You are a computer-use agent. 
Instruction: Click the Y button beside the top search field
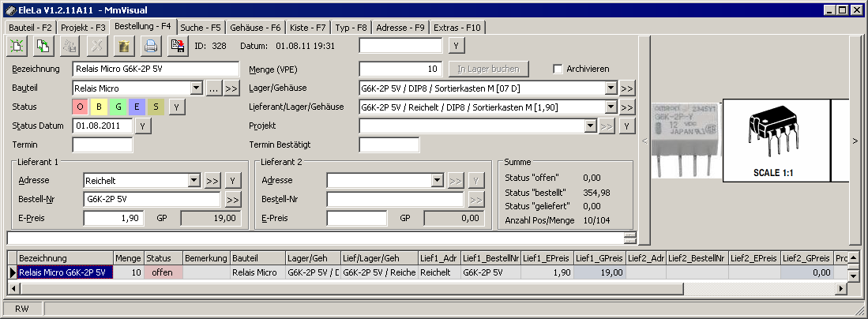click(456, 46)
